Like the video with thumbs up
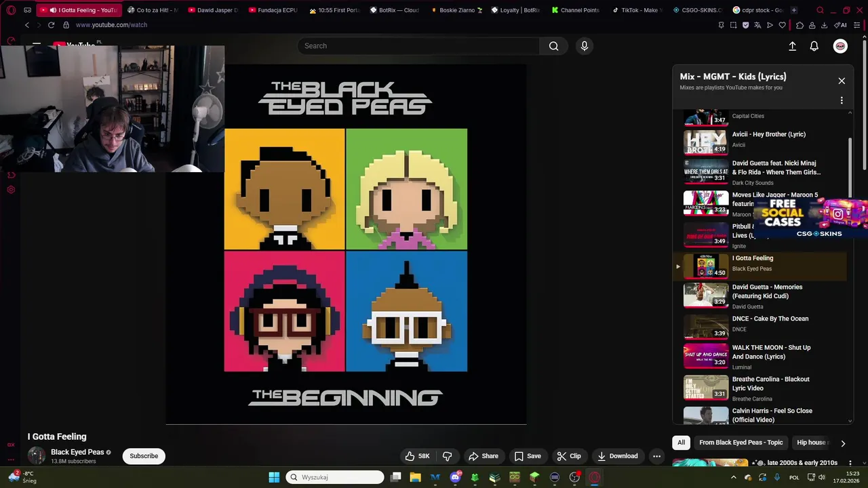The image size is (868, 488). coord(418,456)
